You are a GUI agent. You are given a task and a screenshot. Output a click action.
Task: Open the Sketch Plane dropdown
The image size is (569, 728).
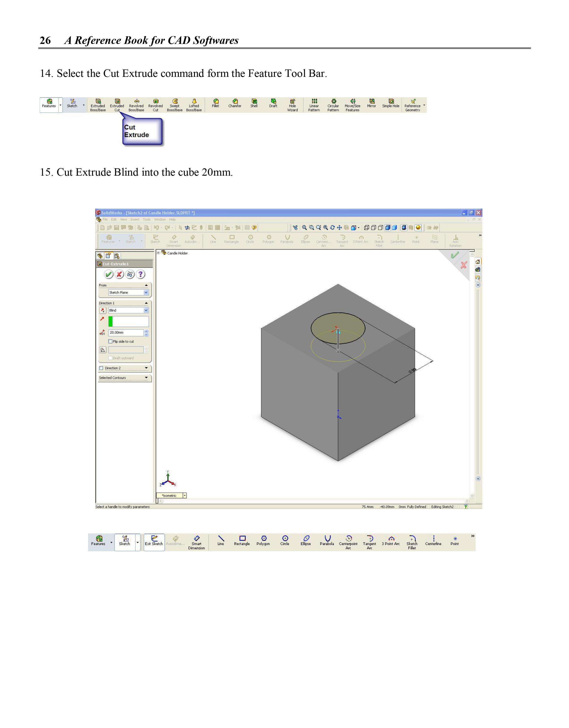(x=146, y=292)
